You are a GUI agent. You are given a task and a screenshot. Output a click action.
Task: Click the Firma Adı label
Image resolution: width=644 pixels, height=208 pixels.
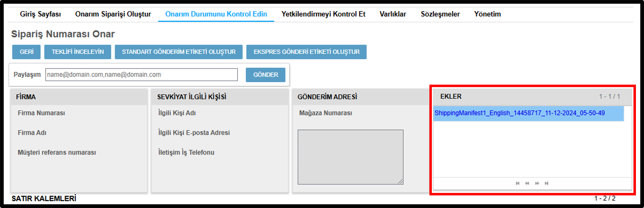click(x=32, y=133)
